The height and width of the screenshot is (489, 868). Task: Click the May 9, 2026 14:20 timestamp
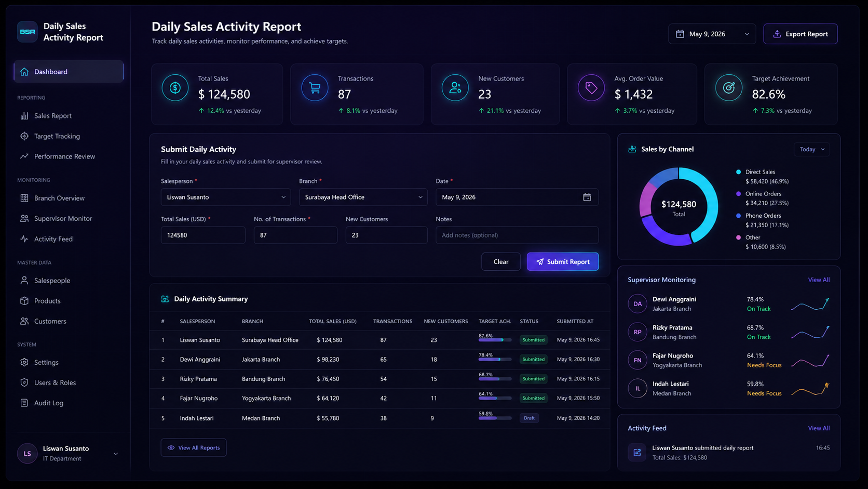[x=578, y=418]
